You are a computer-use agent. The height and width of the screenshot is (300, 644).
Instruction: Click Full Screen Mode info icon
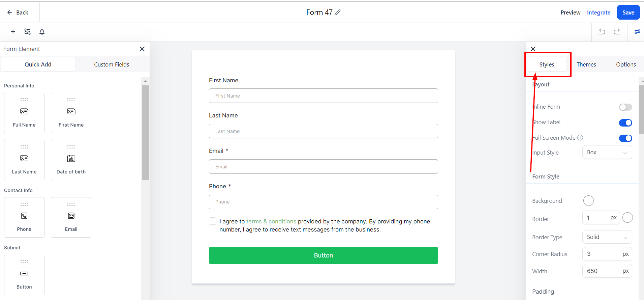580,138
